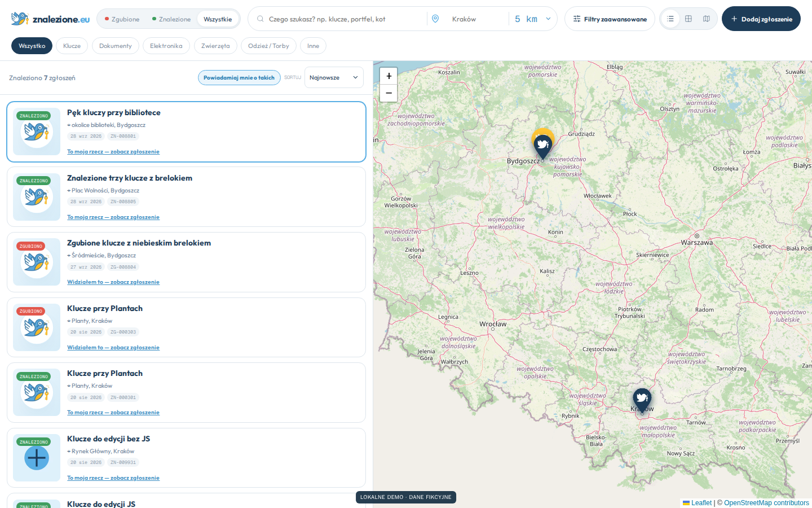This screenshot has width=812, height=508.
Task: Switch to grid view icon
Action: (689, 19)
